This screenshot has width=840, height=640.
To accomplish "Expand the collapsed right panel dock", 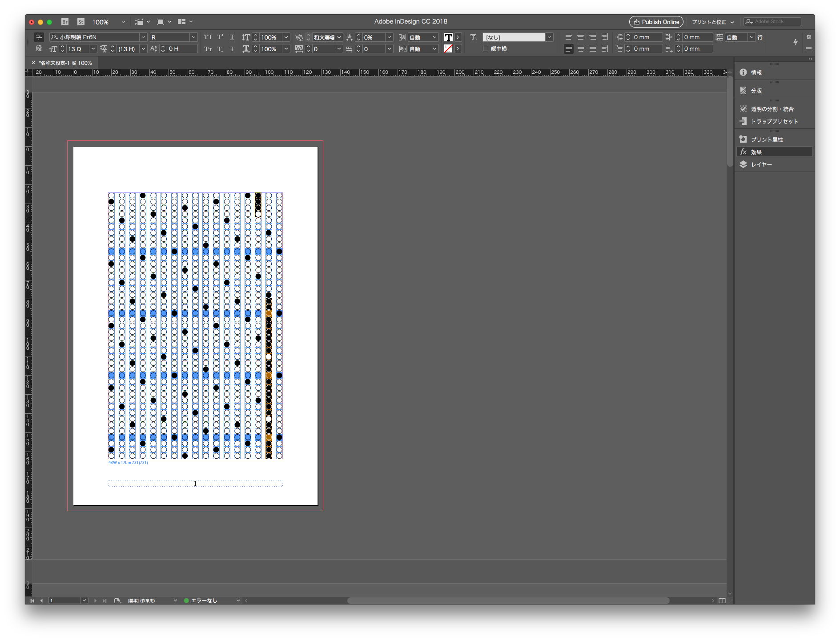I will click(x=811, y=59).
